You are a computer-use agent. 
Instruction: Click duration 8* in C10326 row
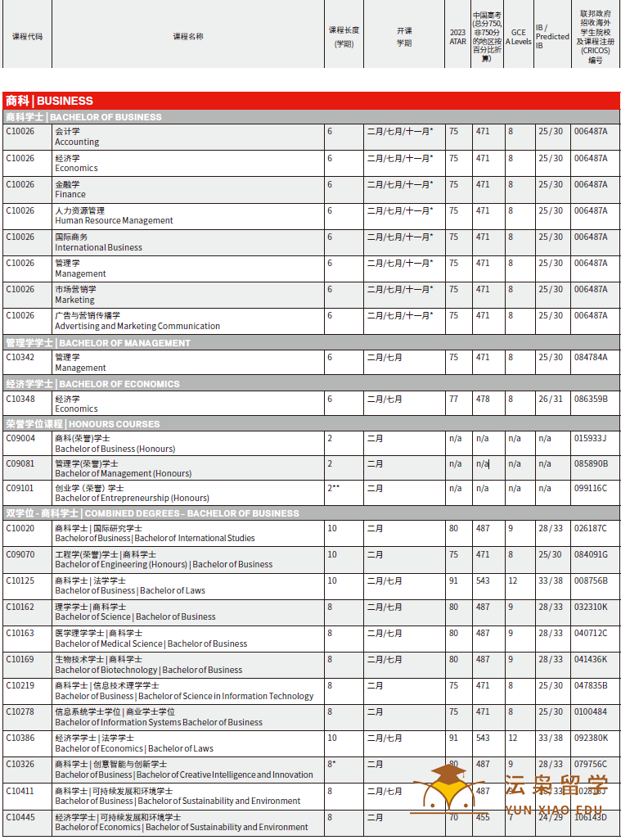click(332, 764)
